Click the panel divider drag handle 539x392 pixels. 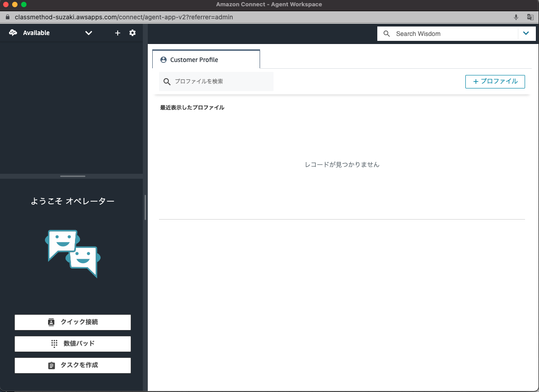pos(72,176)
